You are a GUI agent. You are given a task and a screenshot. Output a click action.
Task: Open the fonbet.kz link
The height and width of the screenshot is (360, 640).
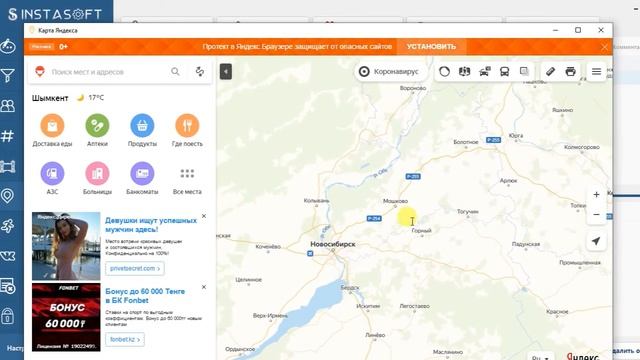125,339
